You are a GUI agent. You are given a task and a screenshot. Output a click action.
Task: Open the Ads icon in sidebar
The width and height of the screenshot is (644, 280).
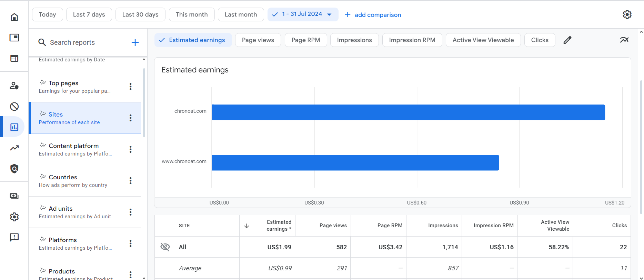[14, 38]
